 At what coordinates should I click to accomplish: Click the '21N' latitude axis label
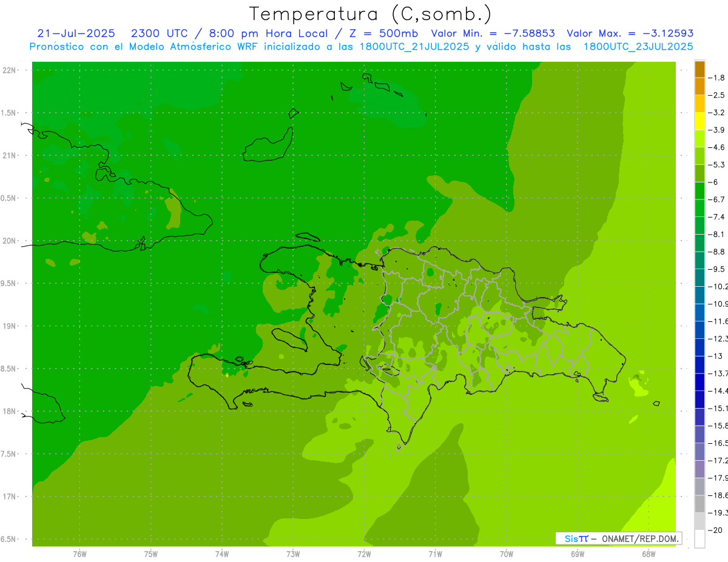point(9,155)
